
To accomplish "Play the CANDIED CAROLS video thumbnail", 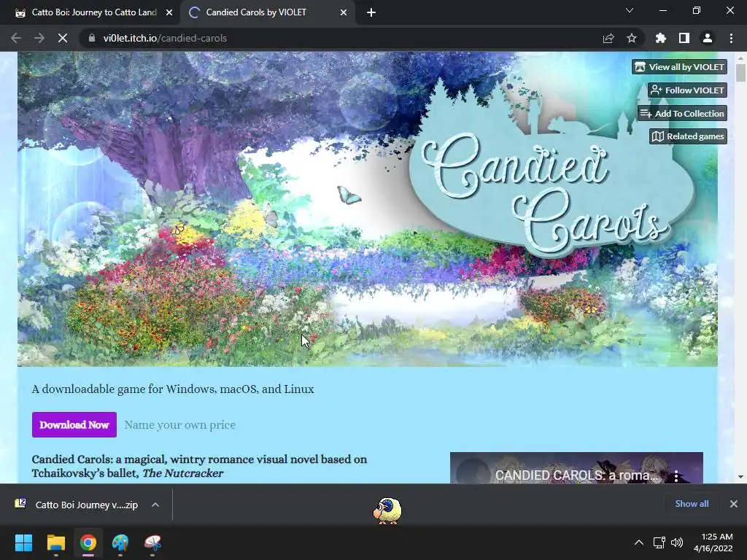I will (x=576, y=467).
